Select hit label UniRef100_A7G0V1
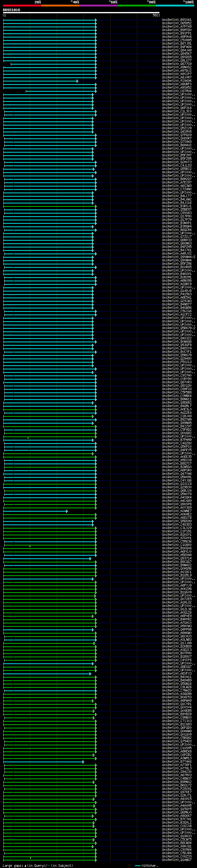 (176, 538)
